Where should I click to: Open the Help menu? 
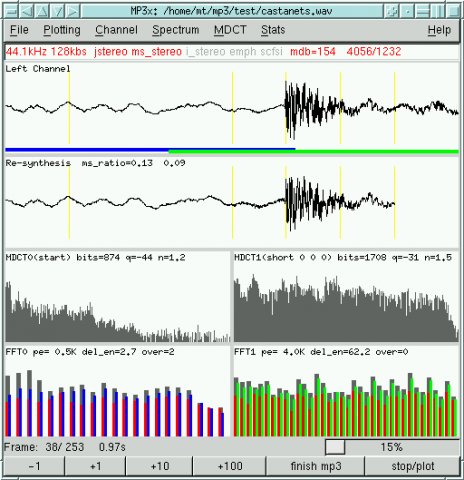pos(439,30)
